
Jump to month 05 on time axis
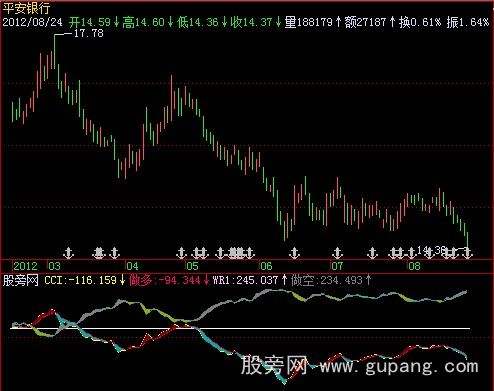(x=192, y=266)
